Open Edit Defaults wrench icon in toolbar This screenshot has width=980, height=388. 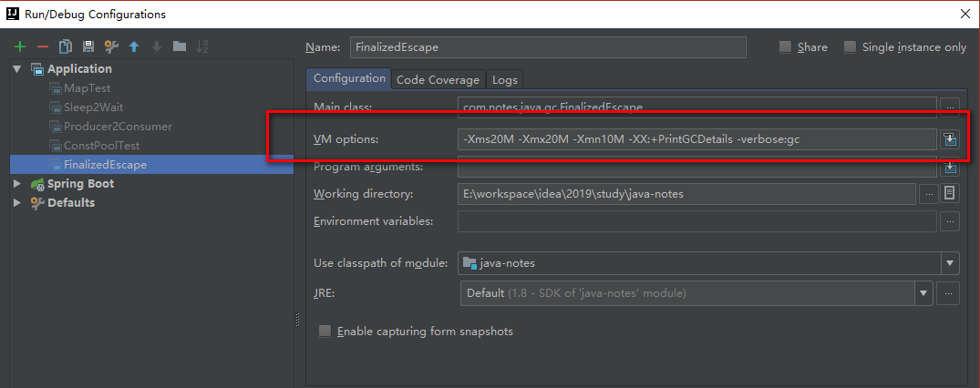click(111, 46)
